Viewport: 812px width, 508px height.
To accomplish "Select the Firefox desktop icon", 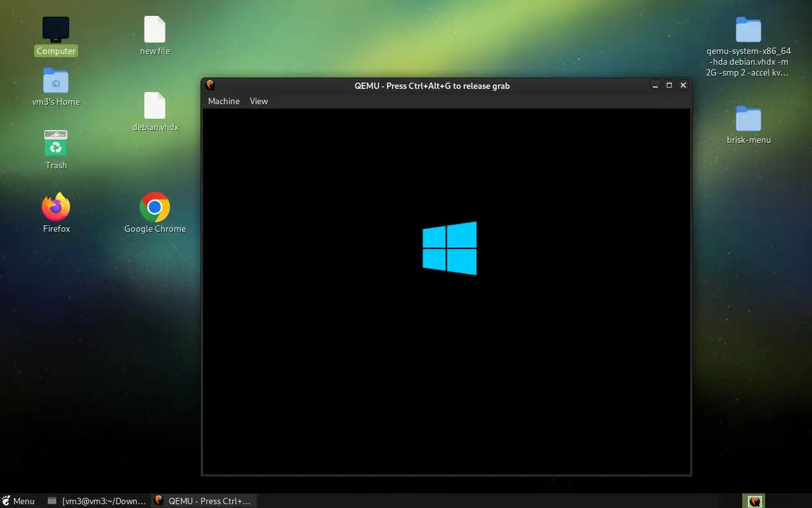I will click(x=56, y=206).
